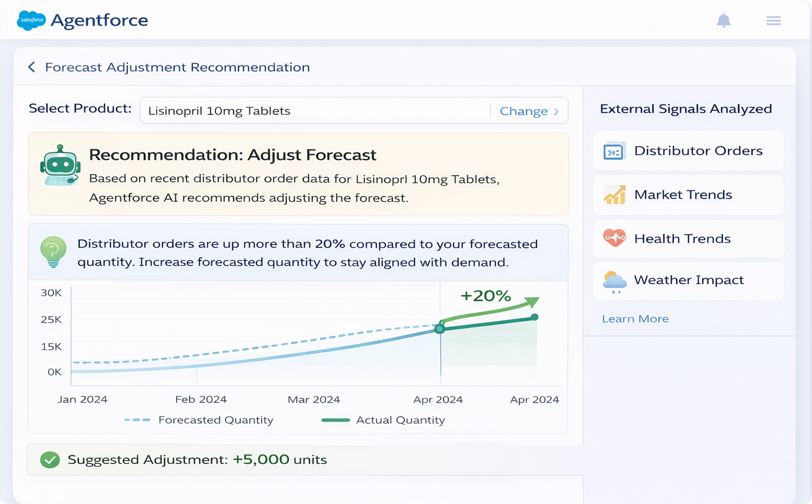Click the Agentforce robot mascot icon
The width and height of the screenshot is (812, 504).
pos(60,165)
